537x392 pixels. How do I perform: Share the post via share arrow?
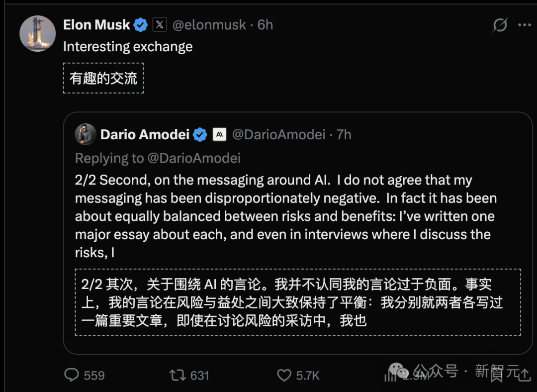click(x=524, y=375)
